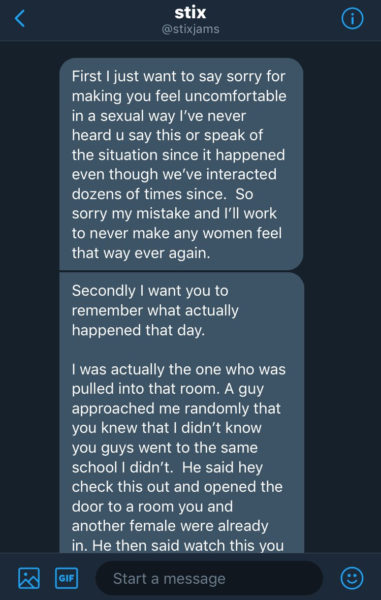Image resolution: width=381 pixels, height=600 pixels.
Task: Select the message starting "Secondly I want you"
Action: point(181,412)
